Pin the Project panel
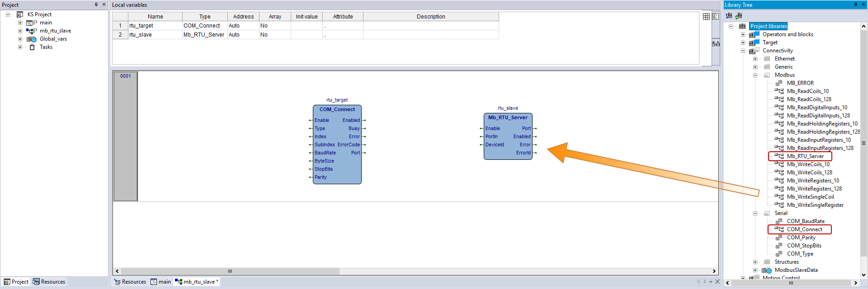This screenshot has width=868, height=289. pos(96,5)
